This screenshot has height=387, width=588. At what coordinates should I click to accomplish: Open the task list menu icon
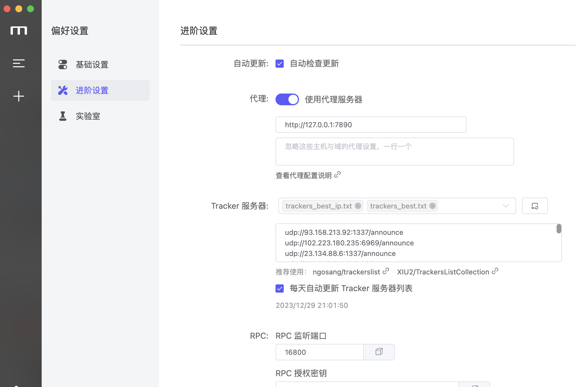[19, 63]
